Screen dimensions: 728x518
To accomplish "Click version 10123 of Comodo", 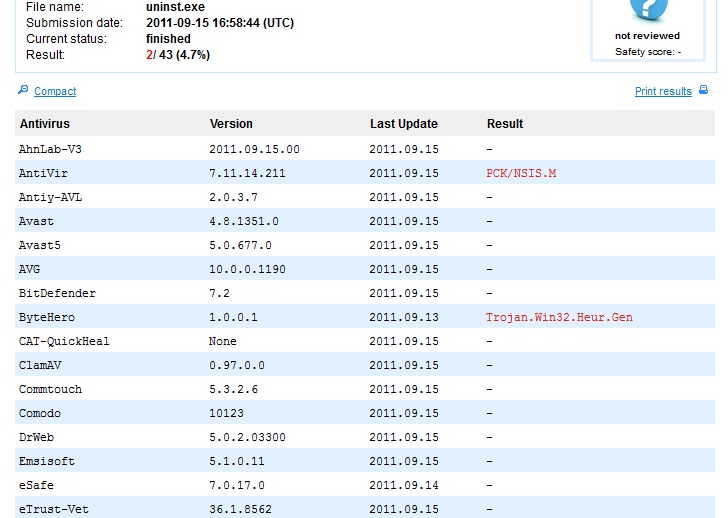I will pyautogui.click(x=226, y=413).
